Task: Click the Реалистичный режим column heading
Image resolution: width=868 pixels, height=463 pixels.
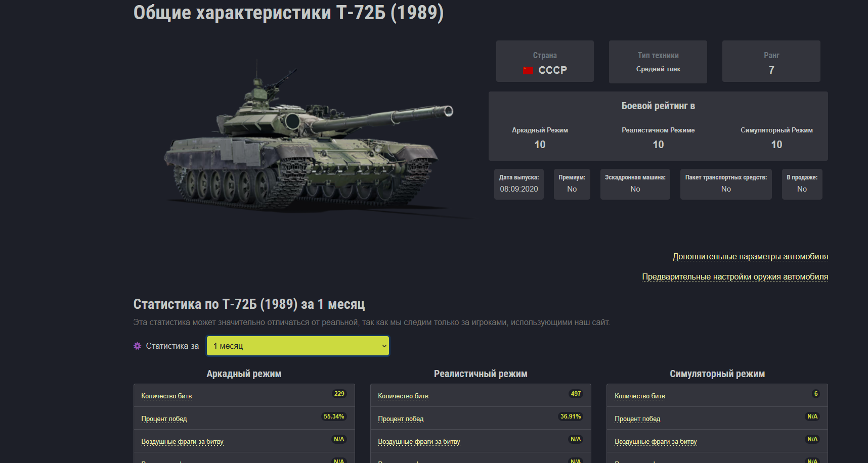Action: click(481, 374)
